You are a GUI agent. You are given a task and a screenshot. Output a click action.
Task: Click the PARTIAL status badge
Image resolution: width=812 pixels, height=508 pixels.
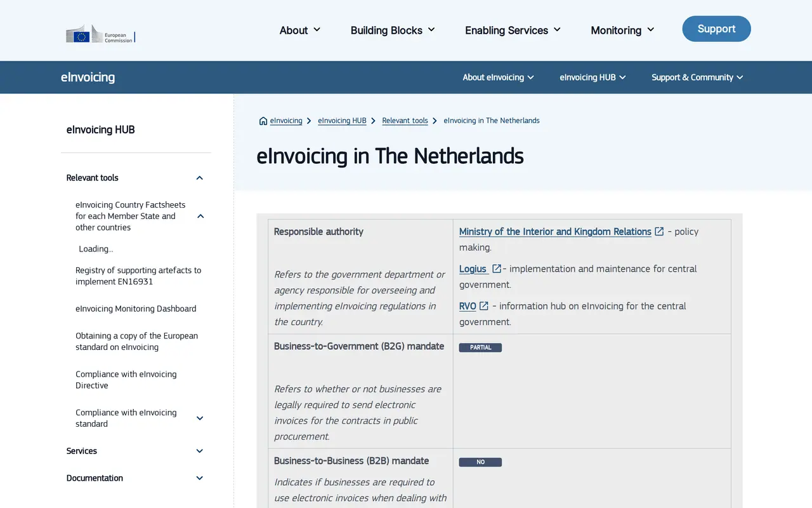point(480,347)
